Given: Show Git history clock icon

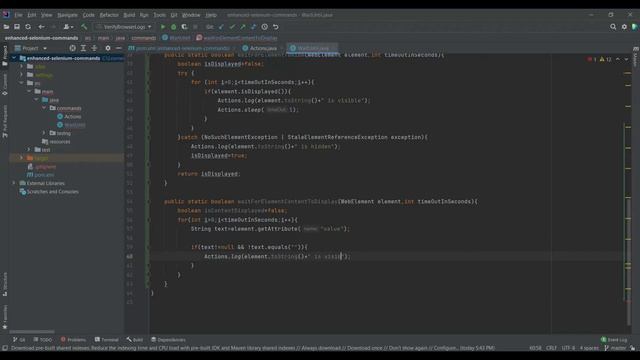Looking at the screenshot, I should (264, 27).
